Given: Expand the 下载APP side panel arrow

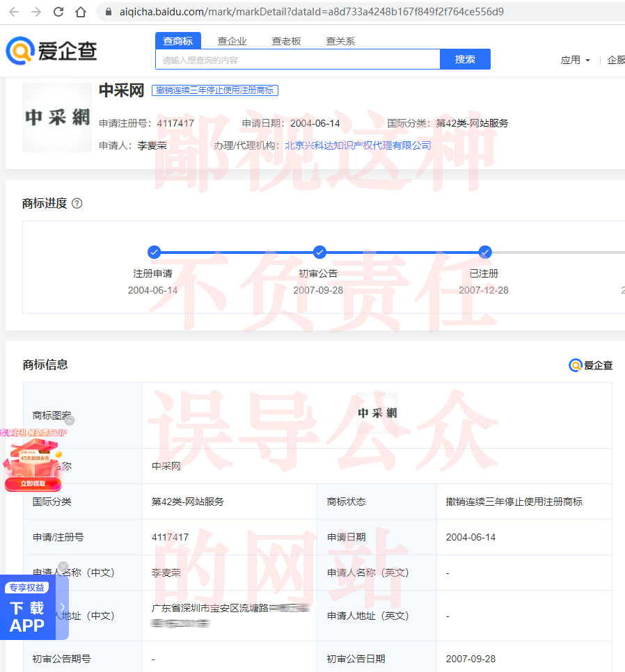Looking at the screenshot, I should click(x=63, y=607).
